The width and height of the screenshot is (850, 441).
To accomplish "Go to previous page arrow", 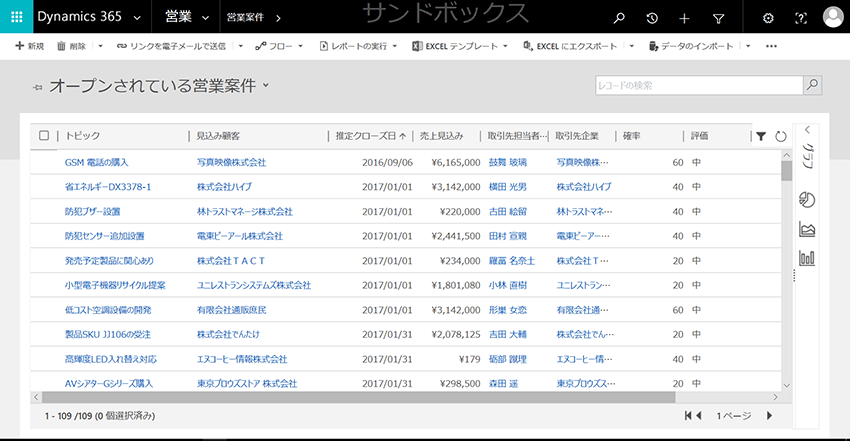I will coord(699,416).
